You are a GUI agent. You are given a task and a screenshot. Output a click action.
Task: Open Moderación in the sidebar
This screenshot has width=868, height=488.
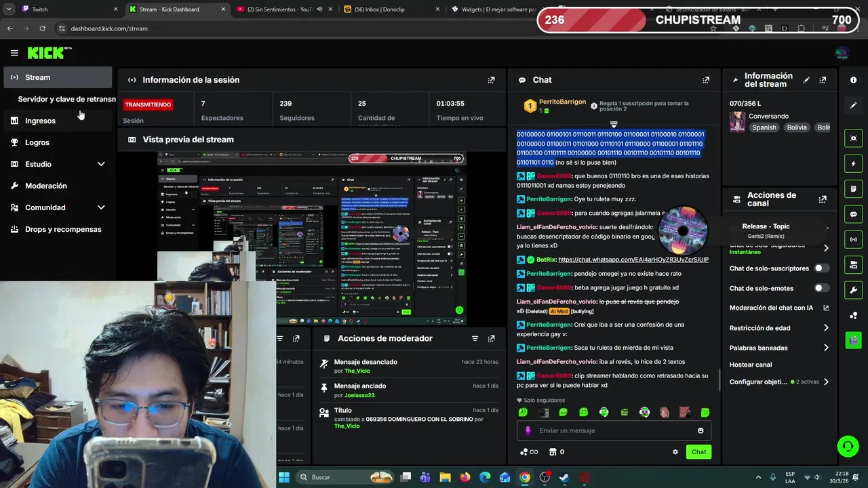[58, 186]
